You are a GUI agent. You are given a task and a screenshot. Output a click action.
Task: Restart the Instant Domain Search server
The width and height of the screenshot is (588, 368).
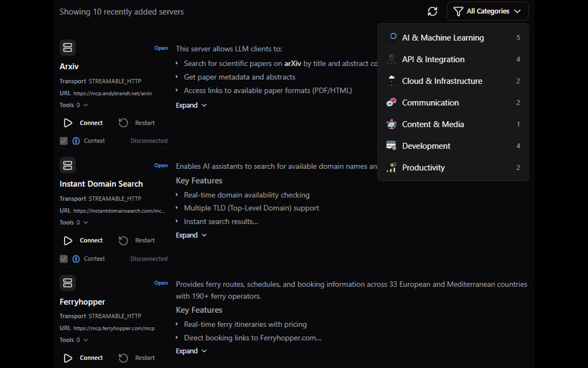137,240
